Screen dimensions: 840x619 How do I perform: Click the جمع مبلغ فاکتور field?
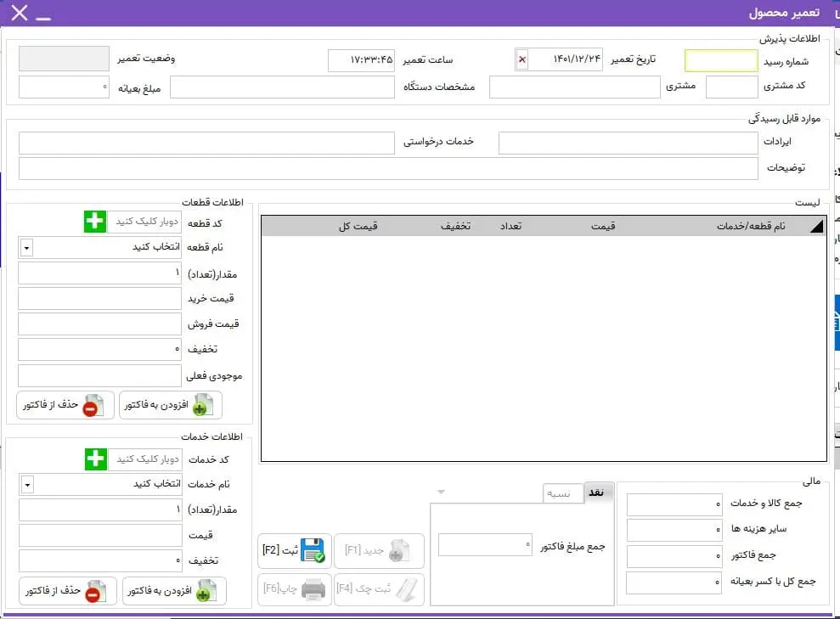click(x=485, y=545)
